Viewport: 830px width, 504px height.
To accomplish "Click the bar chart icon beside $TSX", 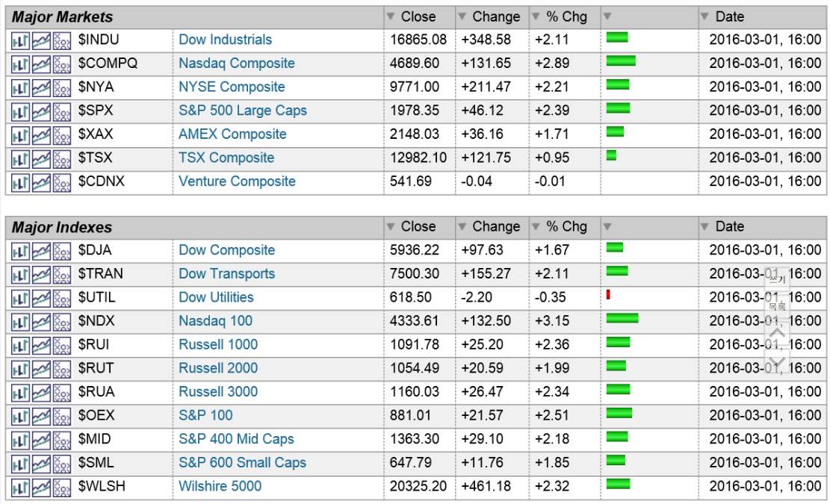I will [x=20, y=158].
